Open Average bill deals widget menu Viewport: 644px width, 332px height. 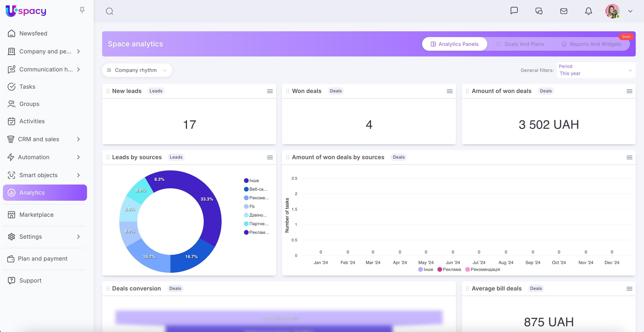629,289
